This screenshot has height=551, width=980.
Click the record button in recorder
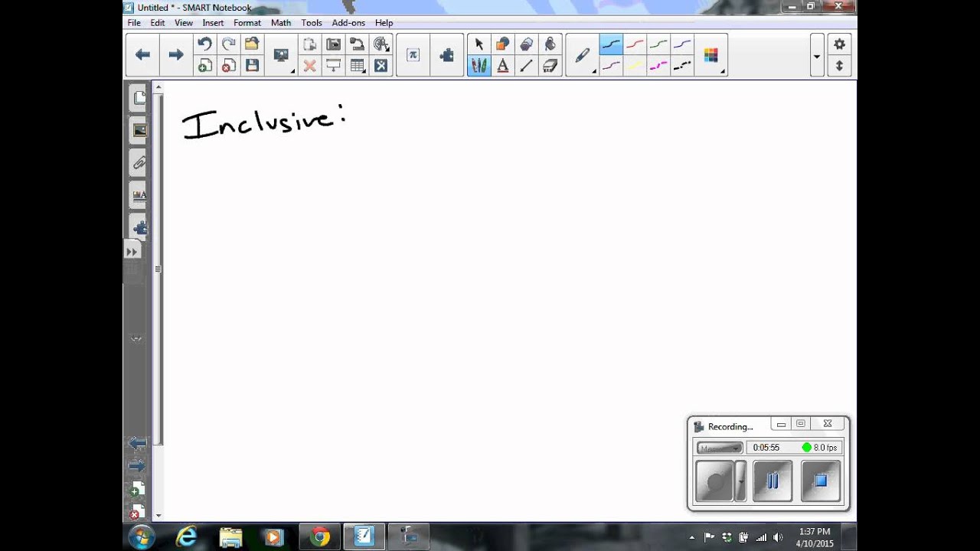click(715, 481)
